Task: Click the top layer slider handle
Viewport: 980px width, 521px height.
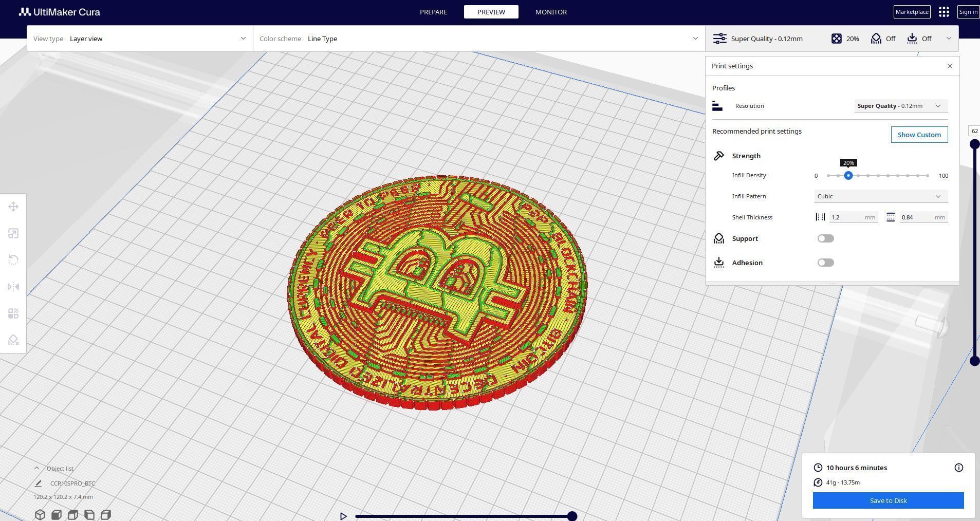Action: click(974, 144)
